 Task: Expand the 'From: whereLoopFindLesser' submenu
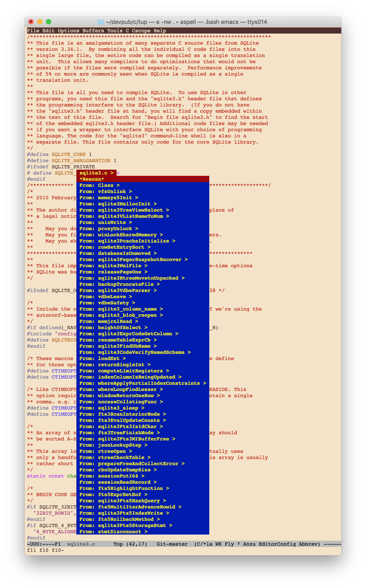point(143,389)
